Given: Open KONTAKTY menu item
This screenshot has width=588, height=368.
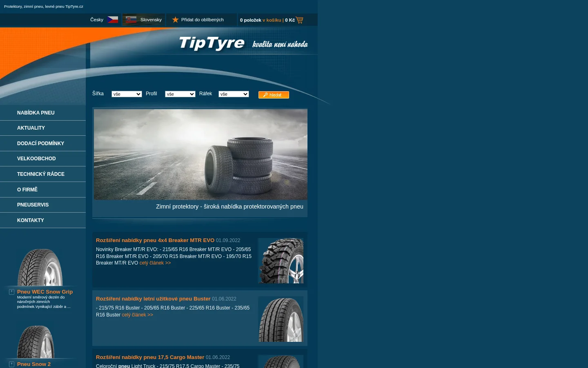Looking at the screenshot, I should (43, 220).
